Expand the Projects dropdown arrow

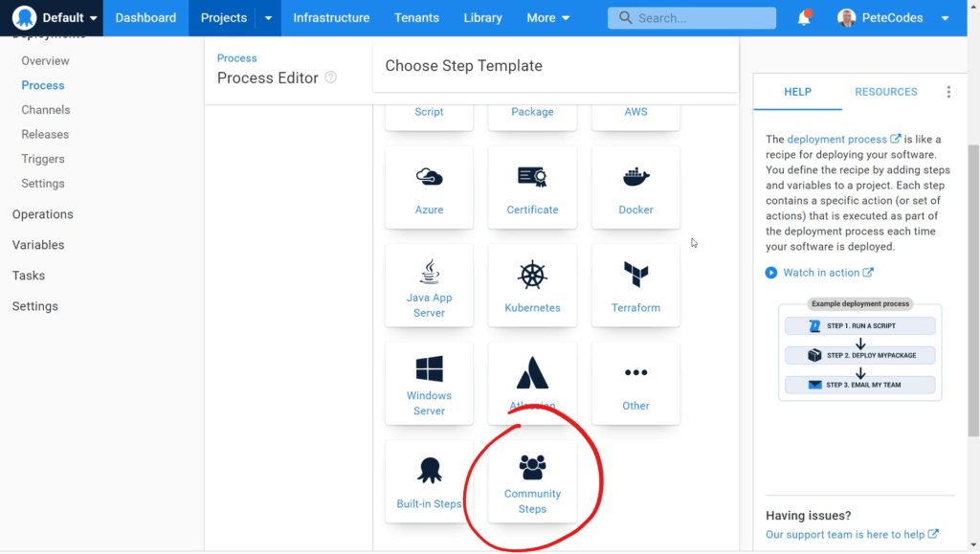tap(268, 18)
